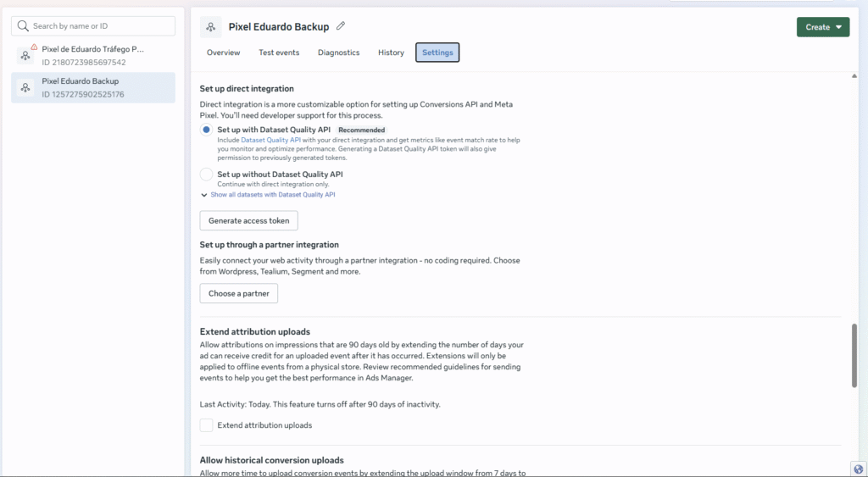Viewport: 868px width, 477px height.
Task: Switch to the Overview tab
Action: [x=224, y=53]
